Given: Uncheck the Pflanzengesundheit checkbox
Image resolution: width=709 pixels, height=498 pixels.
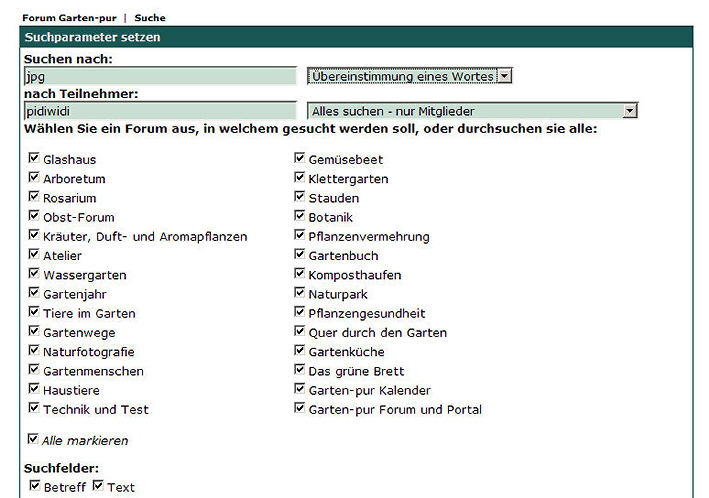Looking at the screenshot, I should coord(299,312).
